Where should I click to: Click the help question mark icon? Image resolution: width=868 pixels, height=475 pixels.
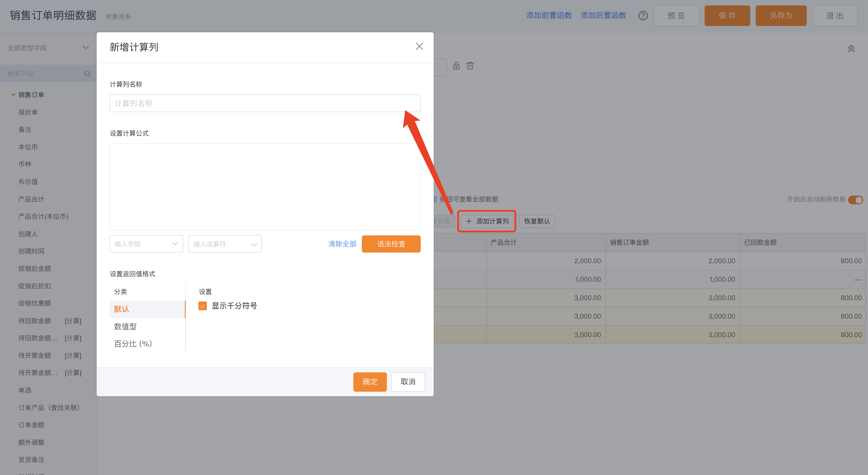point(643,15)
